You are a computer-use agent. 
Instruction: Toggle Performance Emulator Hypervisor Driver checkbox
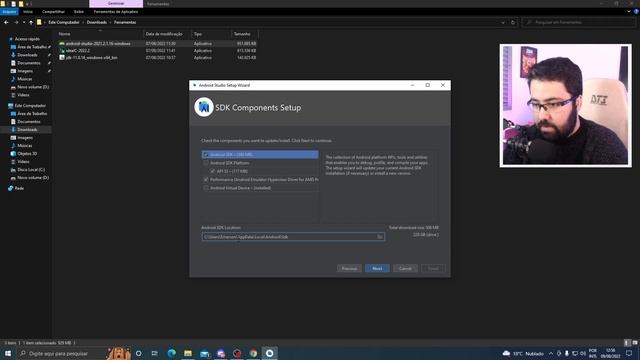click(206, 180)
